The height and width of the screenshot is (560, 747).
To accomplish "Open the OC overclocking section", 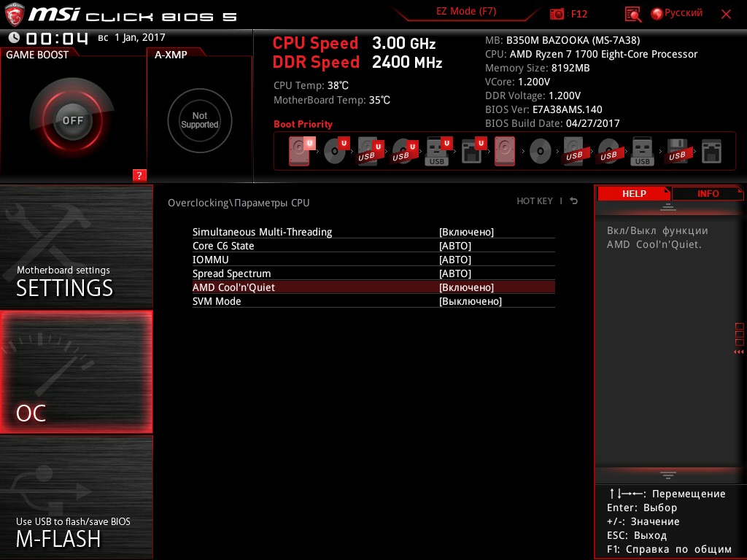I will pyautogui.click(x=76, y=372).
